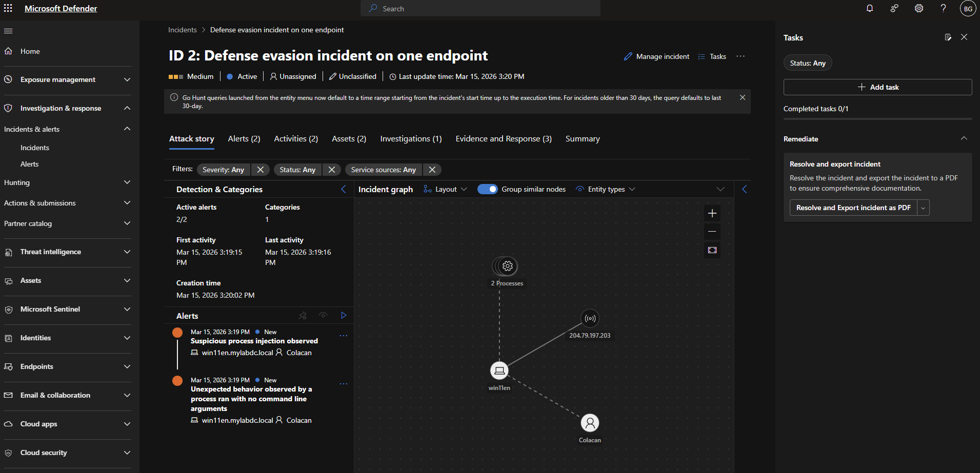Open the app launcher grid icon
This screenshot has height=473, width=980.
(x=8, y=8)
